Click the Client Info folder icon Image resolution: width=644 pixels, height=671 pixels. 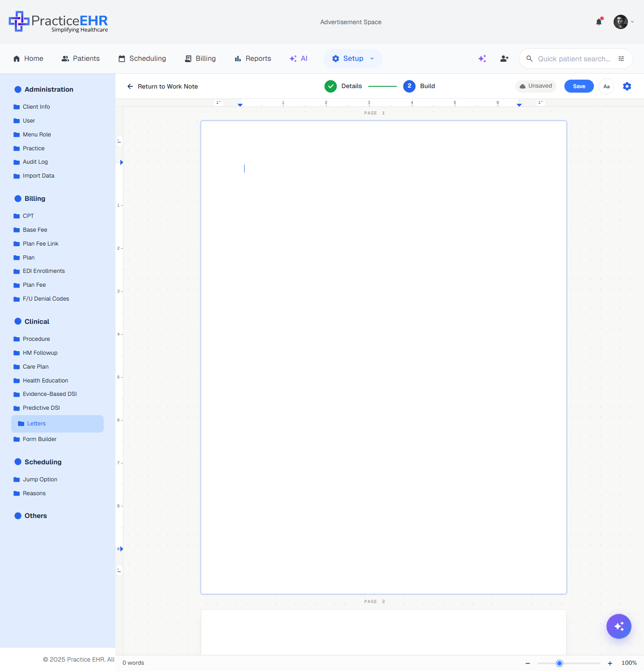pos(17,107)
